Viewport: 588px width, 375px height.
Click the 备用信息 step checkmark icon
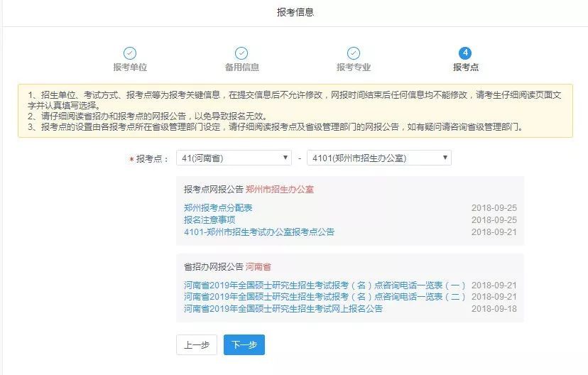pyautogui.click(x=241, y=53)
